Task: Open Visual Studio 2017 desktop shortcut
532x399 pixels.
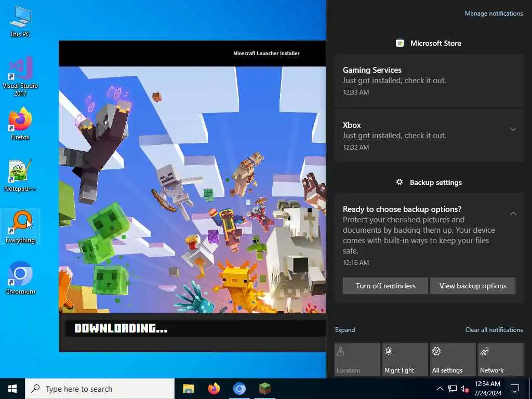Action: [x=20, y=77]
